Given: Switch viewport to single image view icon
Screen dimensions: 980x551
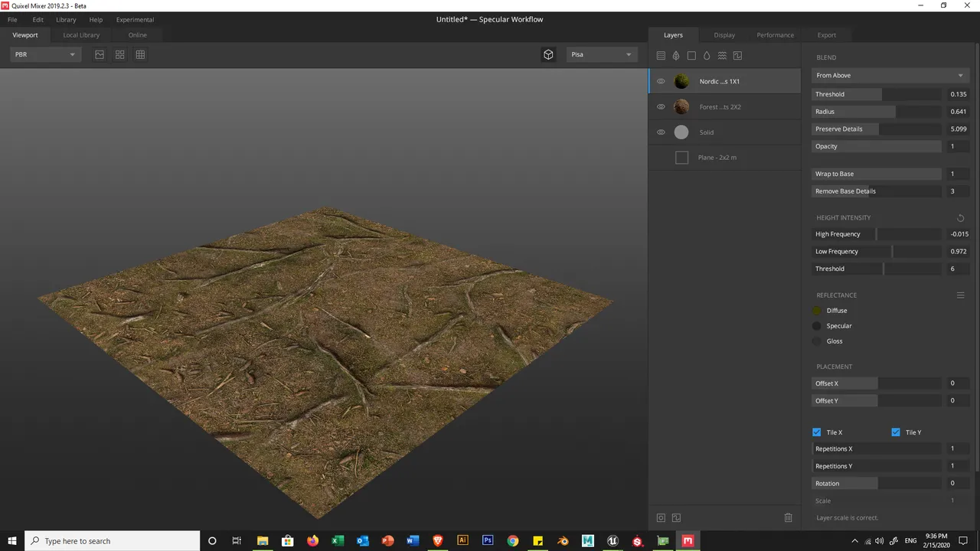Looking at the screenshot, I should (x=100, y=54).
